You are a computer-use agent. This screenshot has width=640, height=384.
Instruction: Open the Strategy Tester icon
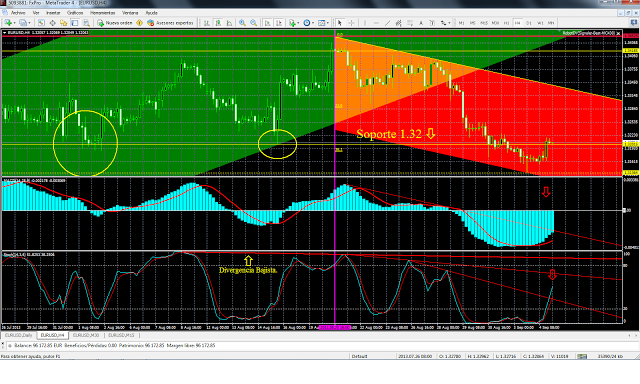click(x=86, y=23)
